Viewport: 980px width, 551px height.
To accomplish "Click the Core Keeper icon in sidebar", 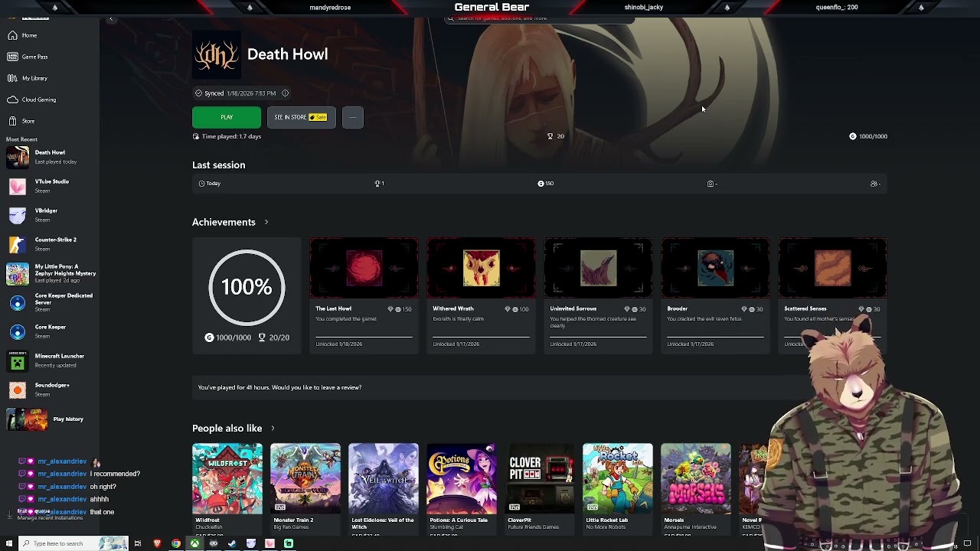I will click(17, 332).
